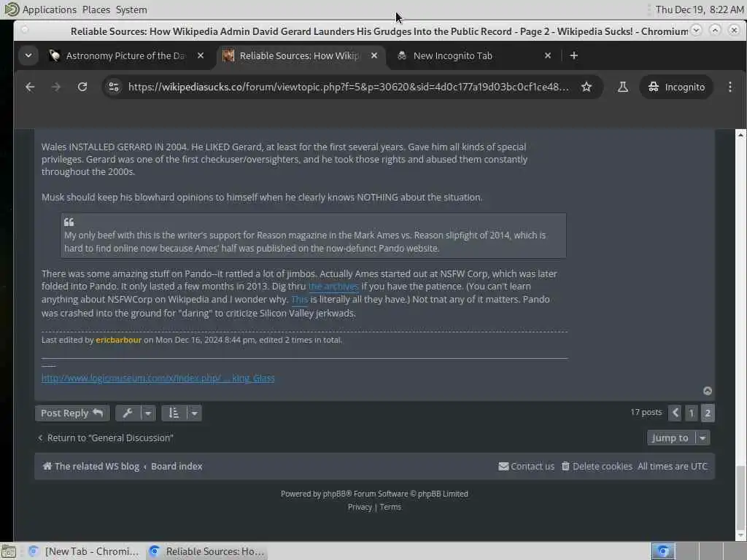The image size is (747, 560).
Task: Bookmark this page with the star icon
Action: click(x=587, y=87)
